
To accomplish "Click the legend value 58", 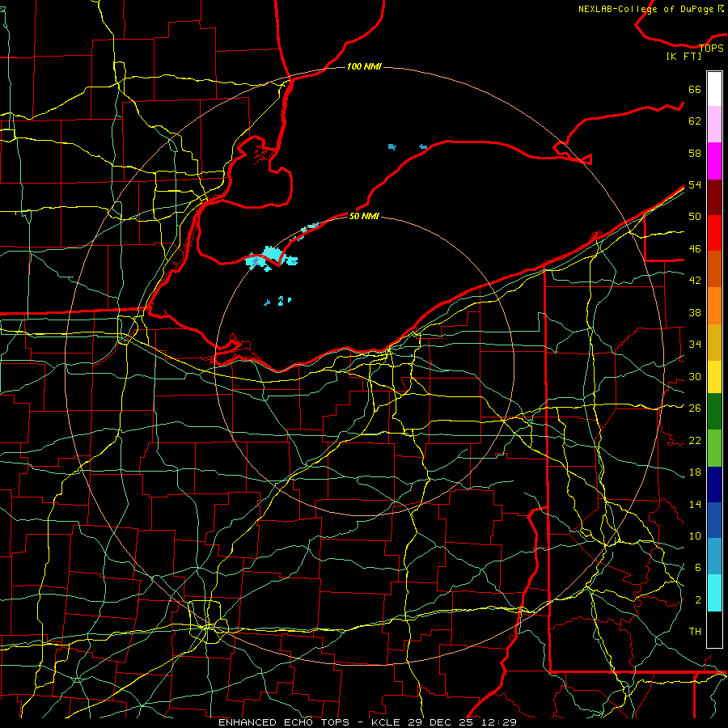I will click(x=695, y=153).
